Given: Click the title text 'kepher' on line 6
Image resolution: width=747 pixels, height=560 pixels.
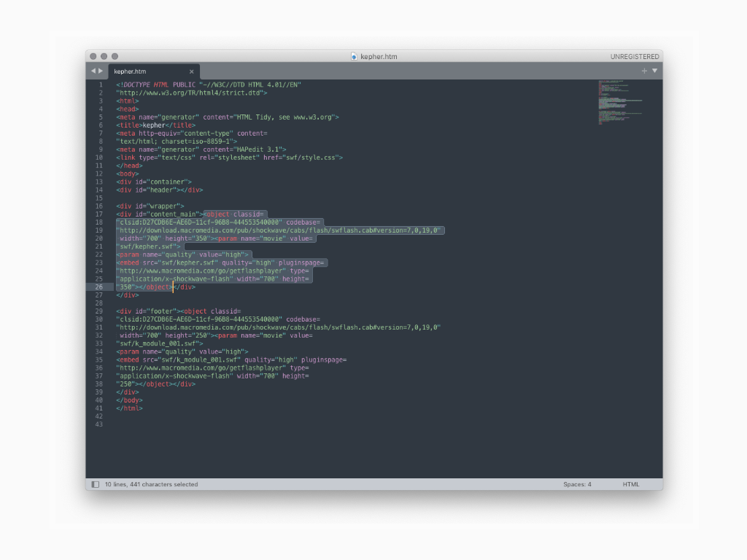Looking at the screenshot, I should point(154,125).
